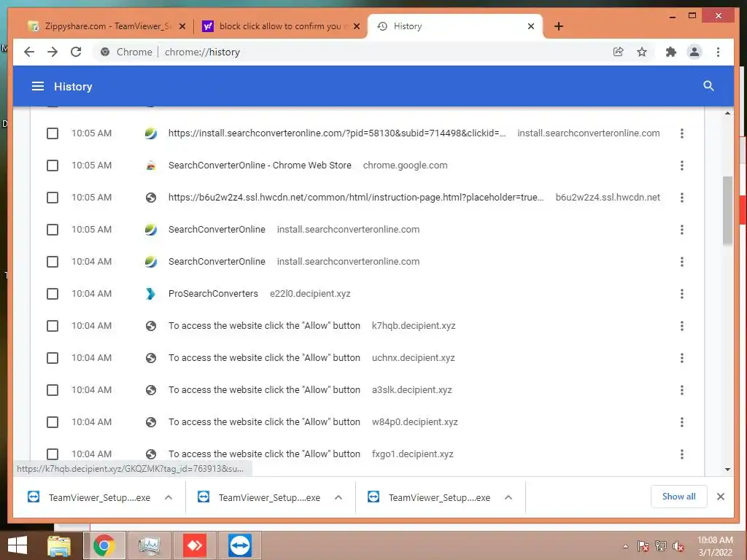Open more actions for fxgo1.decipient.xyz entry
The image size is (747, 560).
(682, 454)
